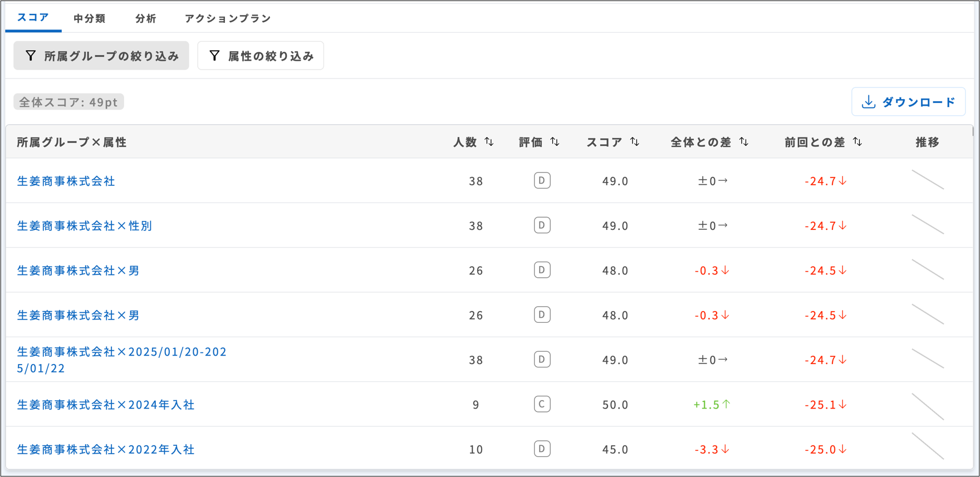Open 属性の絞り込み filter

click(261, 56)
